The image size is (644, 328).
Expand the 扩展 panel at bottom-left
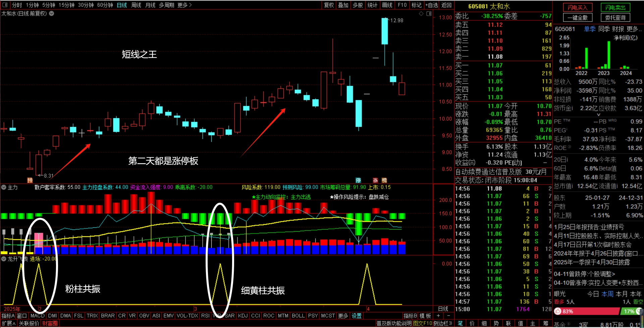pos(9,323)
